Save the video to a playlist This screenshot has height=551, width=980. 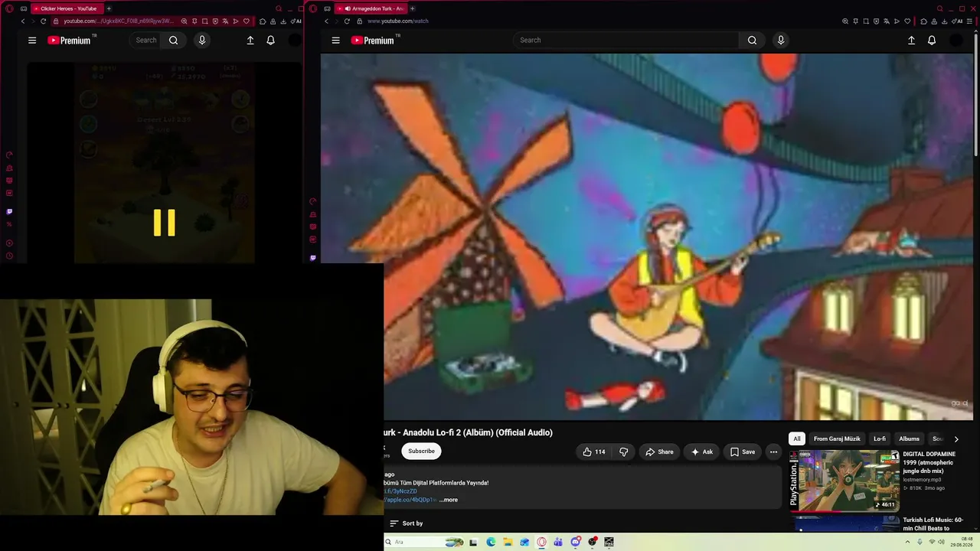742,452
